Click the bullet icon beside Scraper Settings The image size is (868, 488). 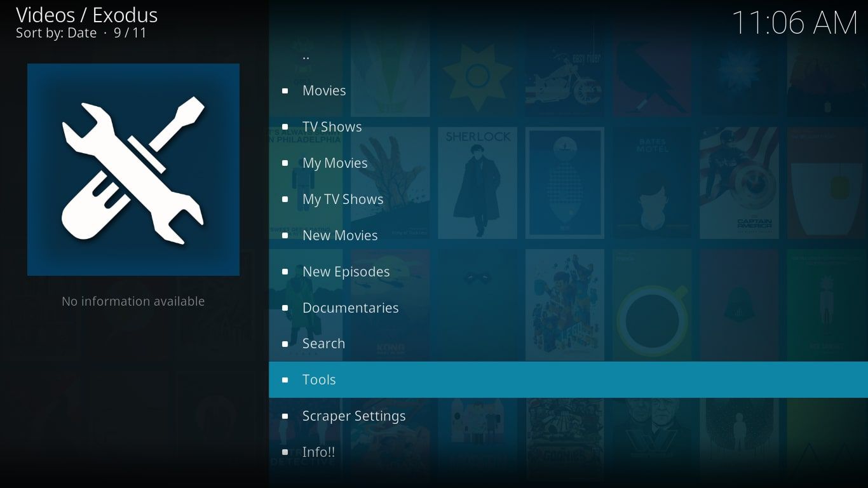pyautogui.click(x=285, y=416)
